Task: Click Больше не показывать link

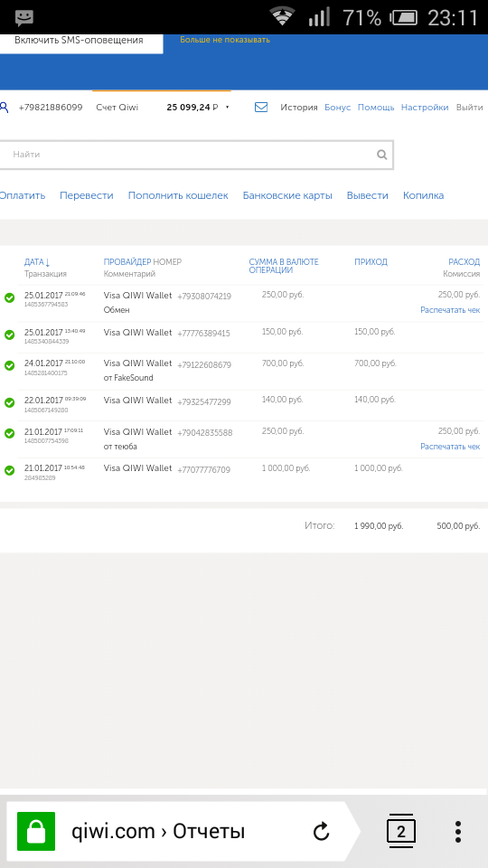Action: [x=225, y=40]
